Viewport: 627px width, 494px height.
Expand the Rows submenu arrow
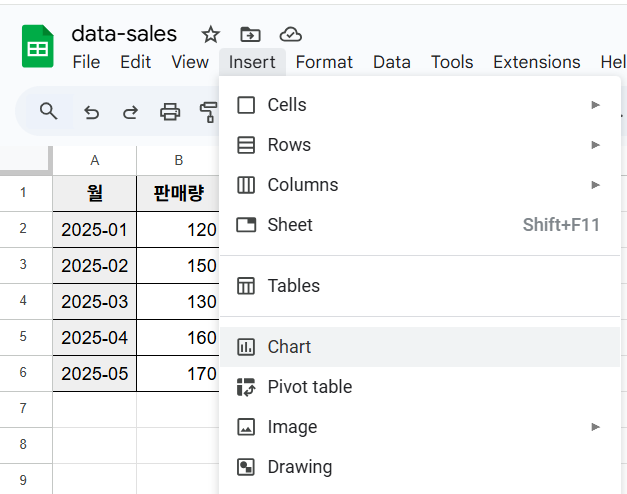(595, 145)
